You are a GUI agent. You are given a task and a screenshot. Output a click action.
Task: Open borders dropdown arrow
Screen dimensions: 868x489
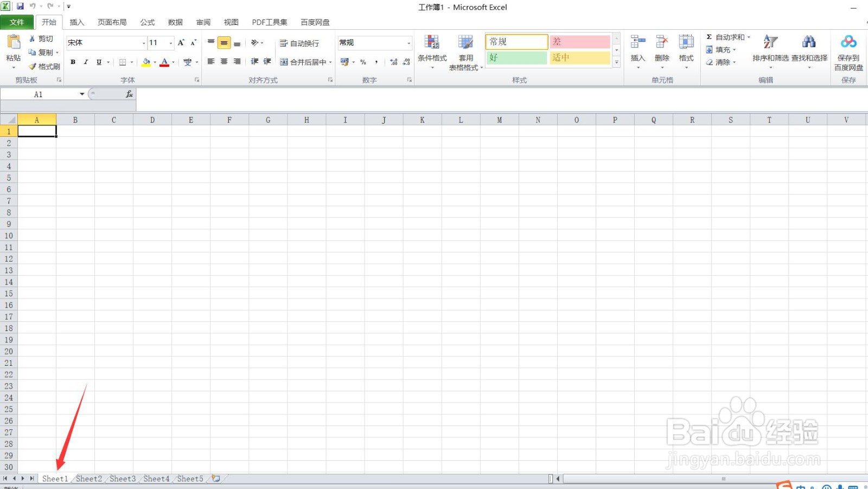tap(132, 62)
